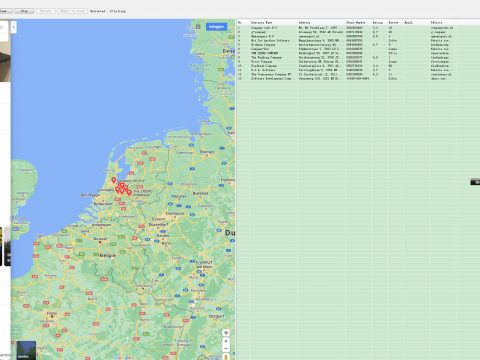Click the Phone Number column header
This screenshot has height=360, width=480.
pyautogui.click(x=356, y=22)
